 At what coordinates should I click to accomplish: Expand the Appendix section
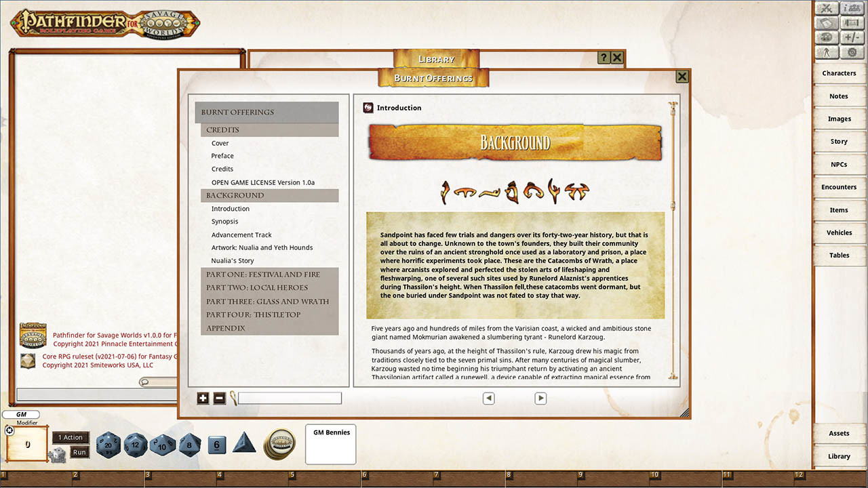click(269, 328)
